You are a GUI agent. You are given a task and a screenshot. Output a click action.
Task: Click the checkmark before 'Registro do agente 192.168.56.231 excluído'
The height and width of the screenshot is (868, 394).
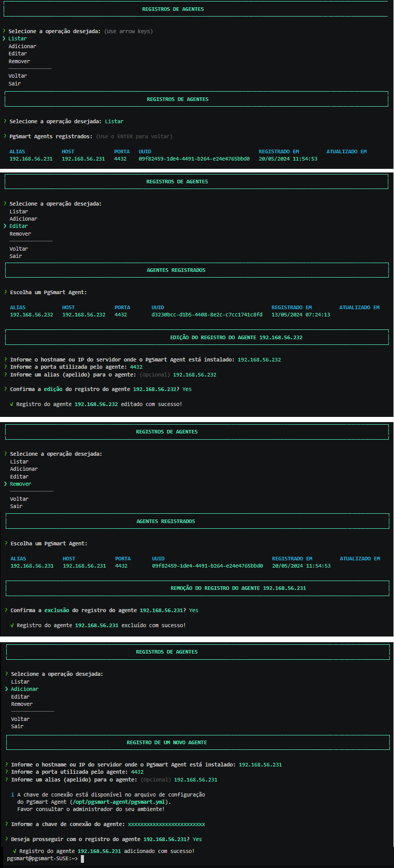pyautogui.click(x=12, y=626)
